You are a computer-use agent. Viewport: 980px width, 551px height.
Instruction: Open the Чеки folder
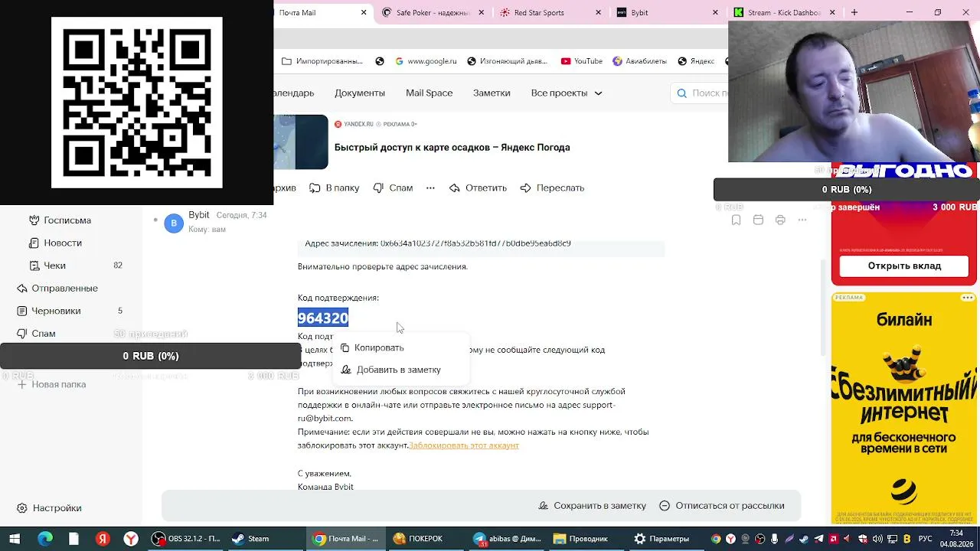[x=47, y=266]
